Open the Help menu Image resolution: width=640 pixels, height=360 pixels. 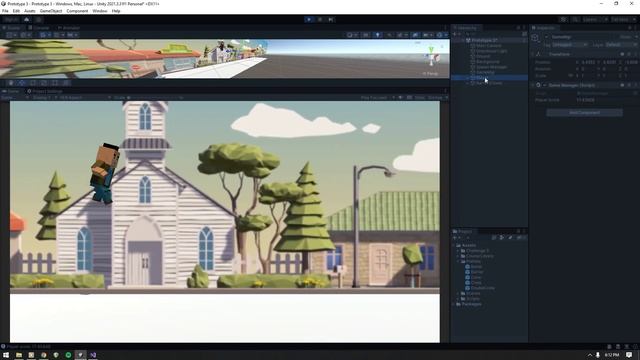point(116,11)
